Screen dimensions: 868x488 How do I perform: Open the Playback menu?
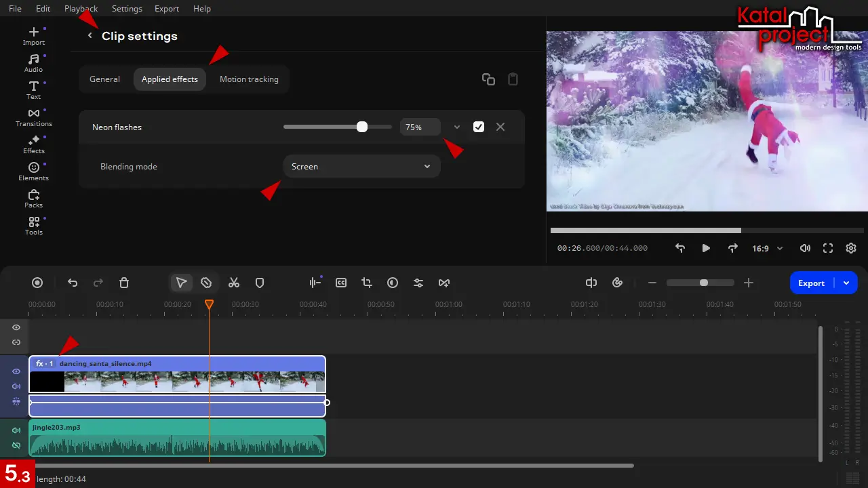(81, 9)
